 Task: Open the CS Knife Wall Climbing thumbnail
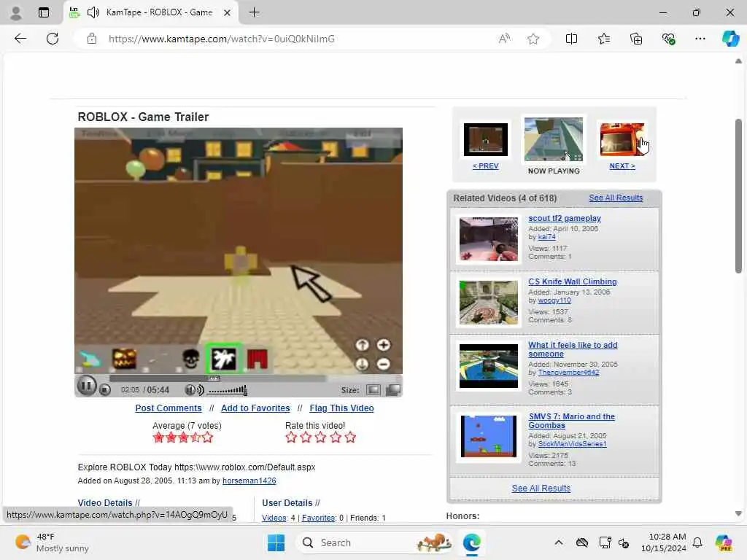pyautogui.click(x=488, y=303)
